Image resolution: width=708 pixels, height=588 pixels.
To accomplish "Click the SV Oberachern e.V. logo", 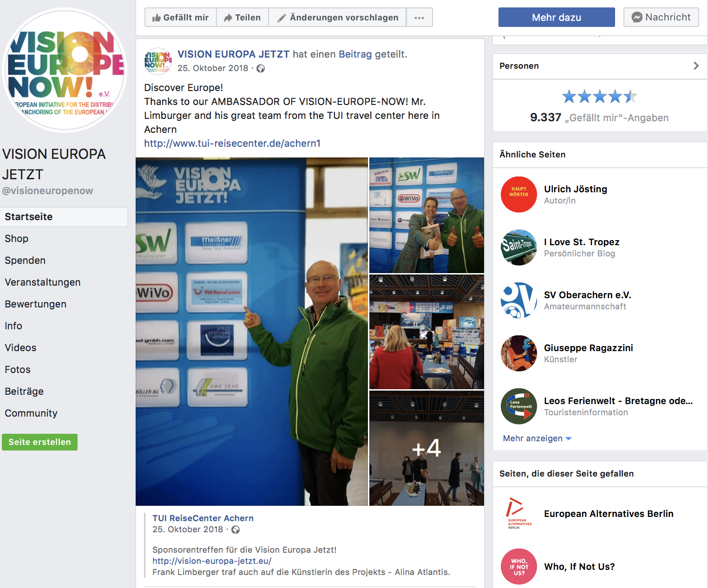I will coord(518,301).
